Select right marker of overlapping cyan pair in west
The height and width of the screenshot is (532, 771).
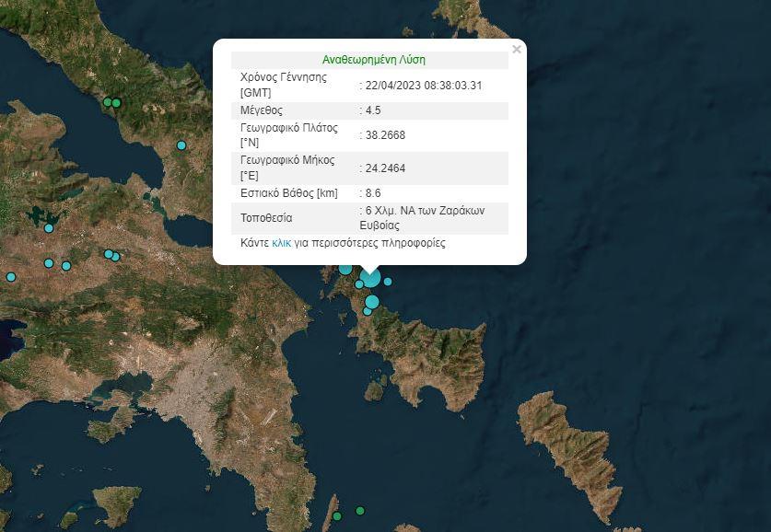coord(116,257)
